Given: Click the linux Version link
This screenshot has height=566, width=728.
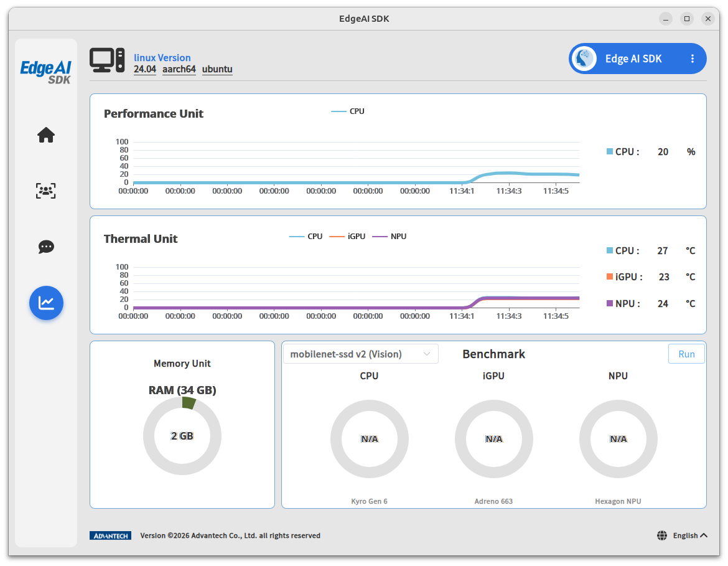Looking at the screenshot, I should 162,58.
